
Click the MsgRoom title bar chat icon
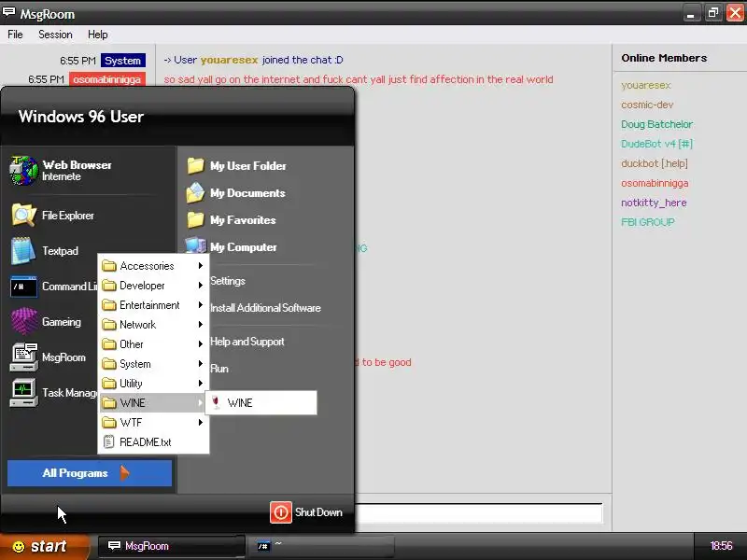coord(9,12)
